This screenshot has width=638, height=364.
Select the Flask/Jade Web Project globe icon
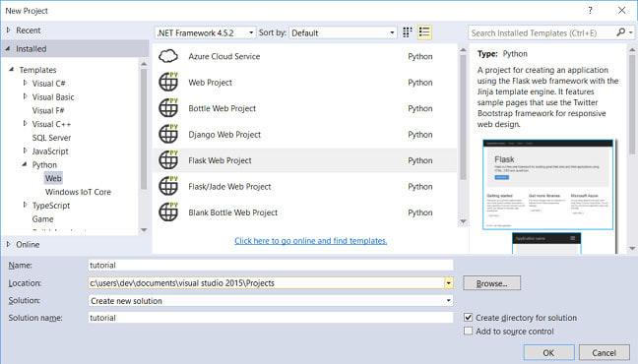168,186
